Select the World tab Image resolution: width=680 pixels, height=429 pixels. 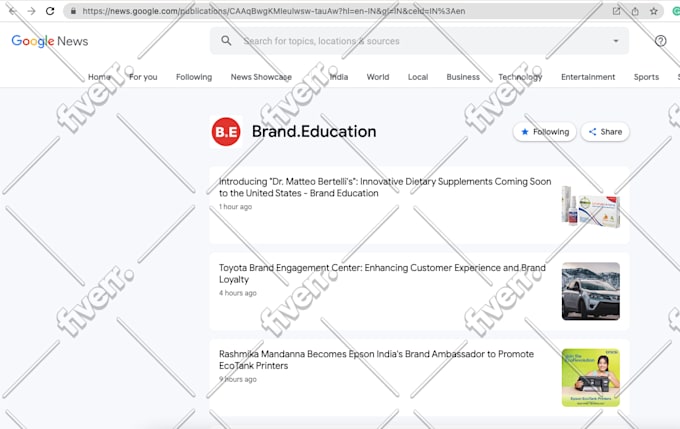[378, 77]
